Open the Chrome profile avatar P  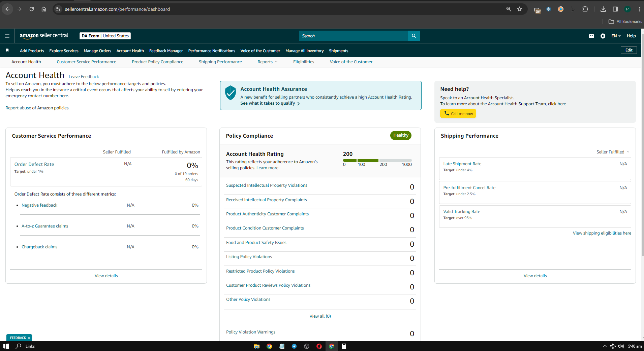coord(627,9)
